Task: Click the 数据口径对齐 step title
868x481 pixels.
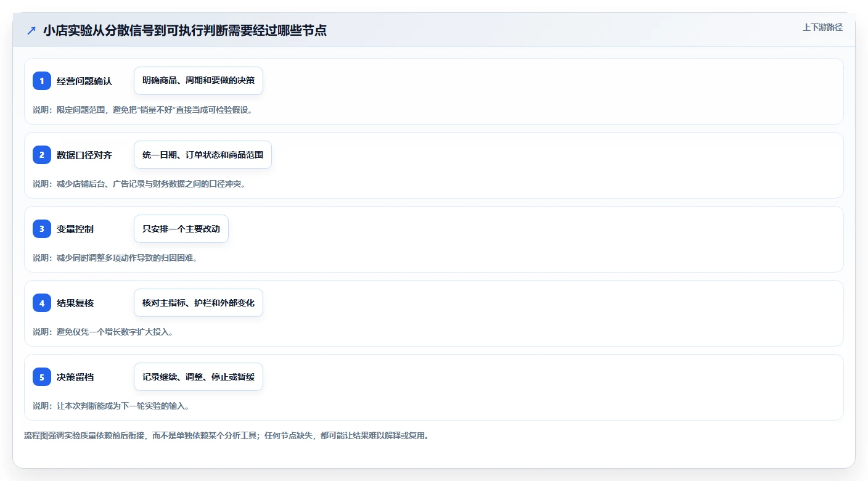Action: [84, 155]
